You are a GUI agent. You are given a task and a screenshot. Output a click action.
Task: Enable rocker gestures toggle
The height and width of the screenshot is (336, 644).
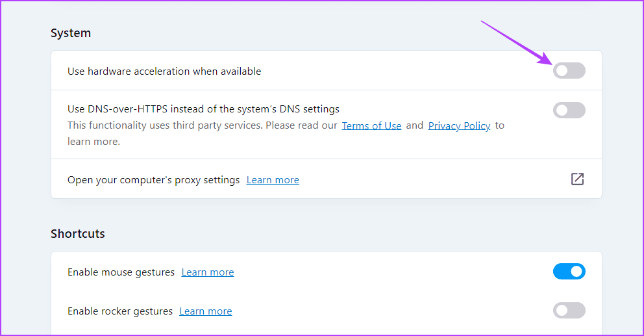coord(569,311)
